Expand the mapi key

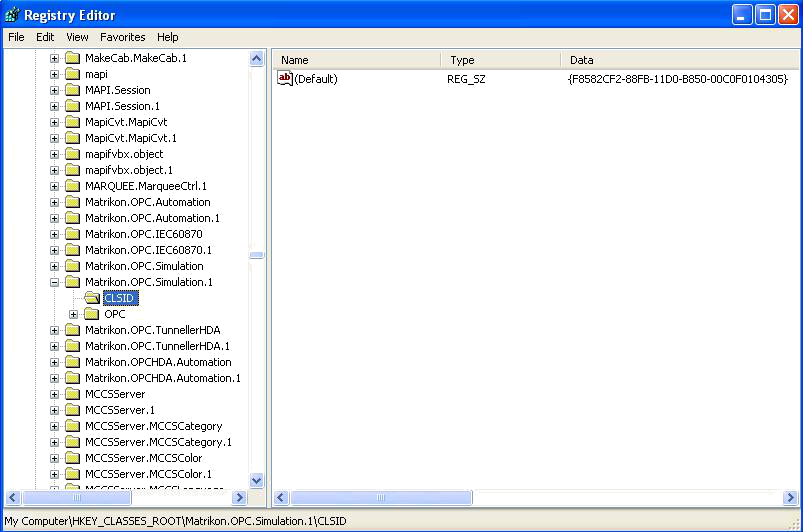tap(54, 74)
